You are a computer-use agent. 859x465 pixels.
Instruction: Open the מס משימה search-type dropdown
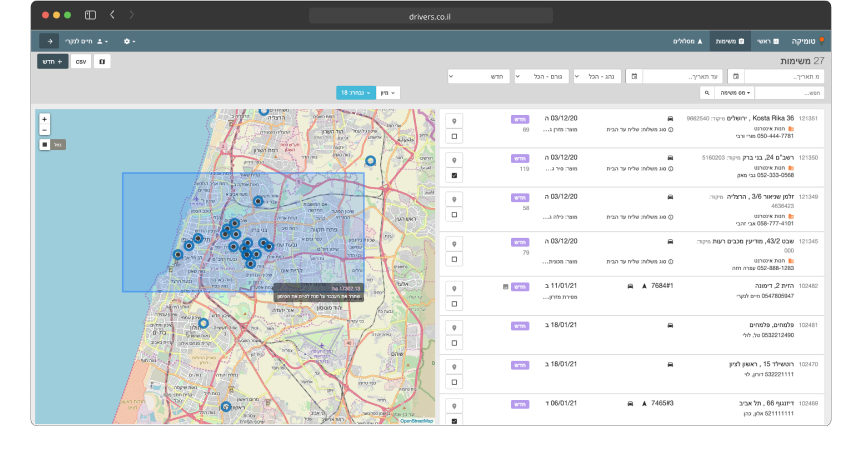click(735, 93)
